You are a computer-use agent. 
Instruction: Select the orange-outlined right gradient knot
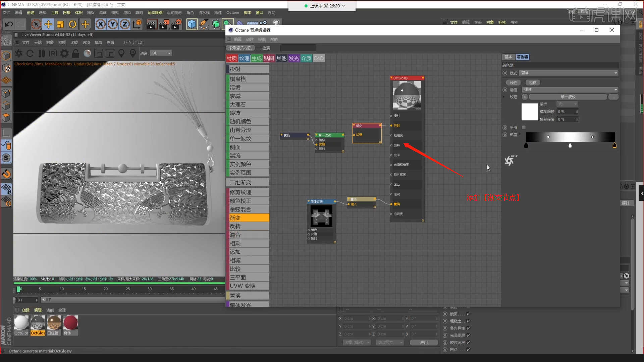click(614, 145)
